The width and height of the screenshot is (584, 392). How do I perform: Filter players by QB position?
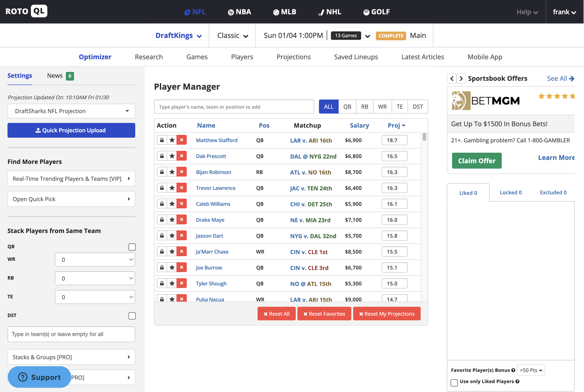tap(347, 107)
